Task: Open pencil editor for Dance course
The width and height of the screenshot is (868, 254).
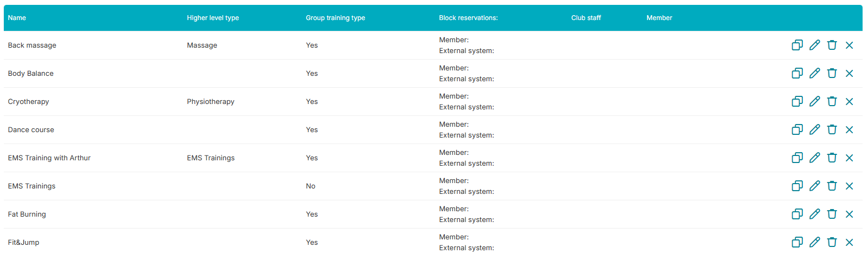Action: point(814,129)
